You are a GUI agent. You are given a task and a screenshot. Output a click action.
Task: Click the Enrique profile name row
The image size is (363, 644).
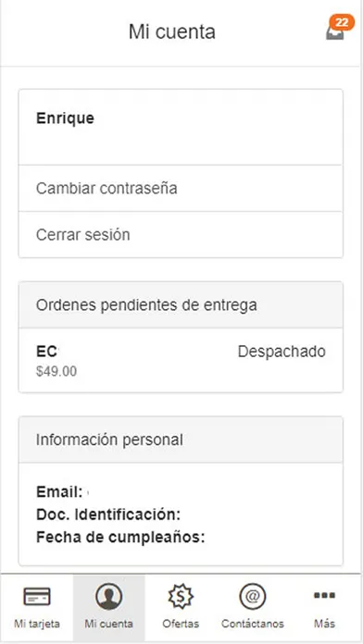point(181,127)
